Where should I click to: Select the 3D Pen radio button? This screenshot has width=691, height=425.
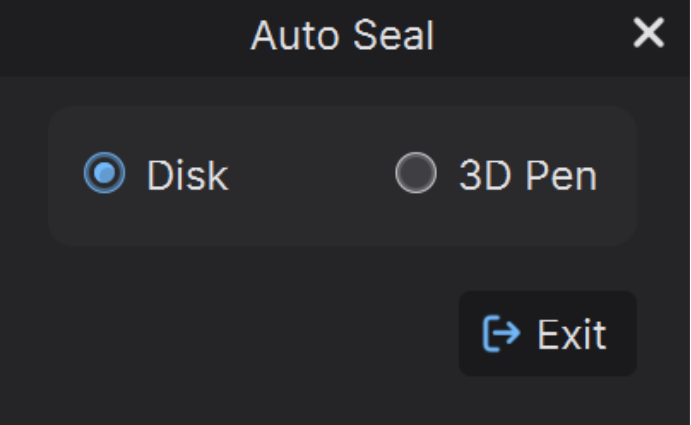(x=416, y=173)
